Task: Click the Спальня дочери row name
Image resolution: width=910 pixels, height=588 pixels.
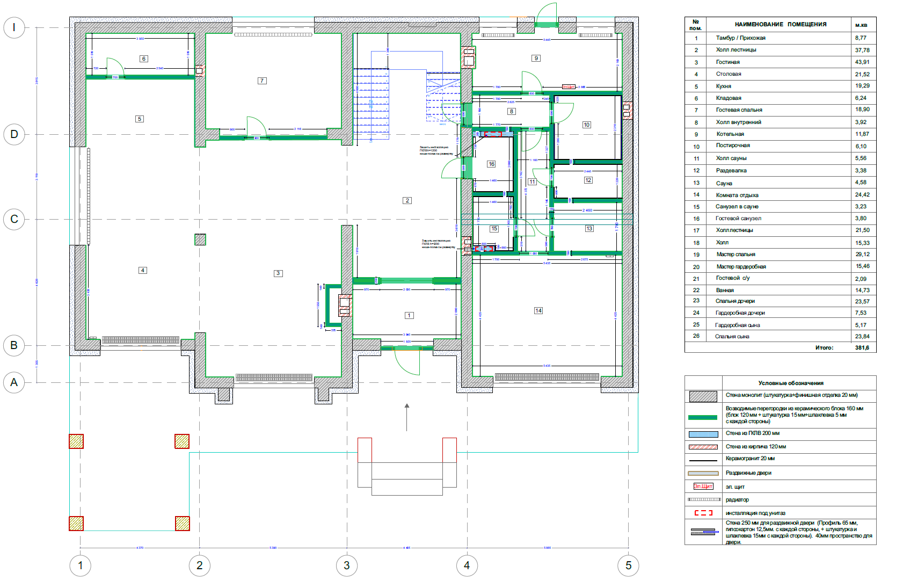Action: (735, 301)
